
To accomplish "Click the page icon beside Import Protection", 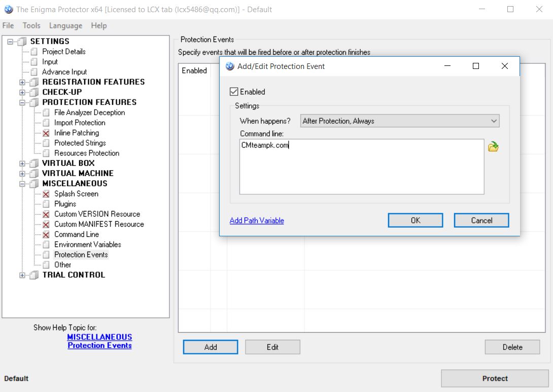I will [46, 123].
